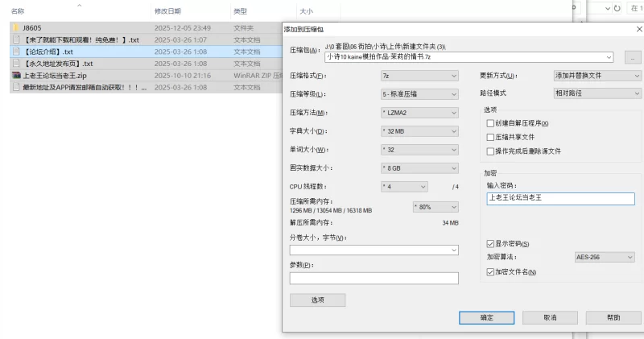Click the 最新地址及APP text file icon
The image size is (644, 339).
point(16,87)
